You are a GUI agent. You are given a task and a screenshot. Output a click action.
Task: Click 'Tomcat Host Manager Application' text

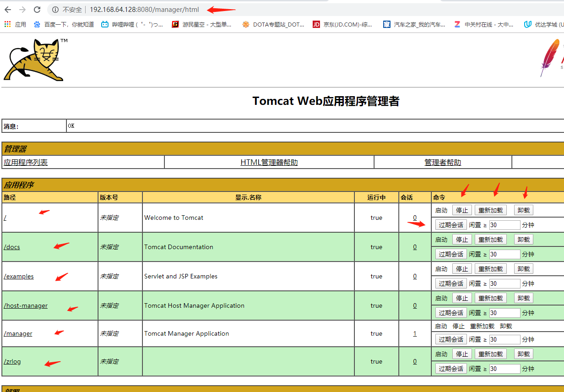tap(194, 305)
